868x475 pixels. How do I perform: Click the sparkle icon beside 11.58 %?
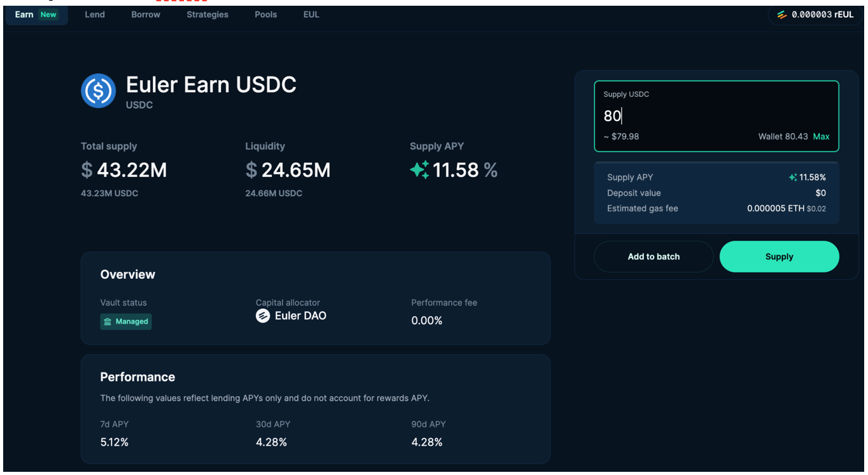click(419, 170)
